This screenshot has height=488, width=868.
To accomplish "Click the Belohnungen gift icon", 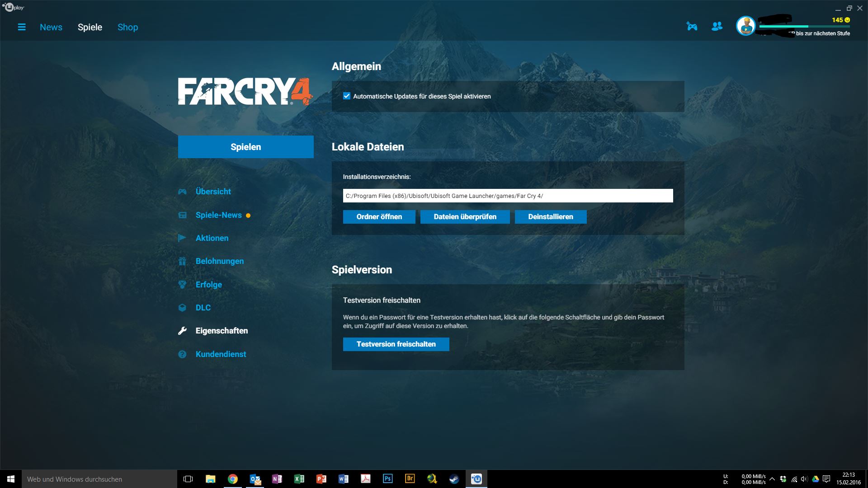I will click(x=182, y=261).
